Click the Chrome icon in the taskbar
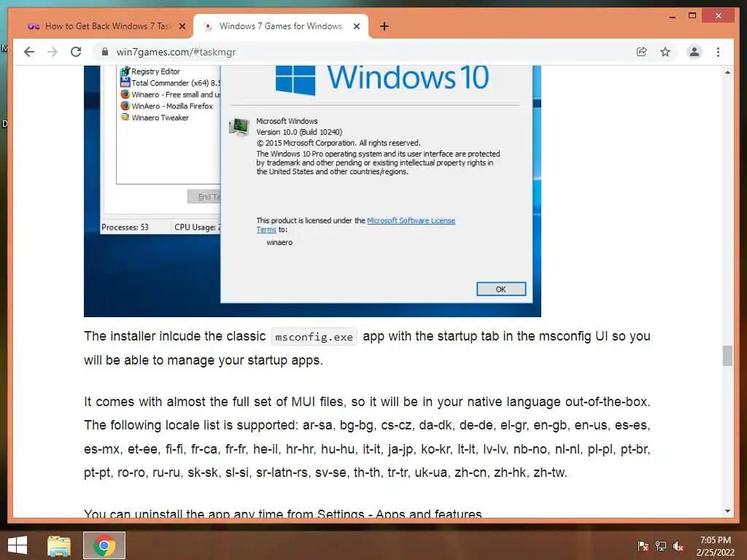Screen dimensions: 747x560 click(104, 545)
